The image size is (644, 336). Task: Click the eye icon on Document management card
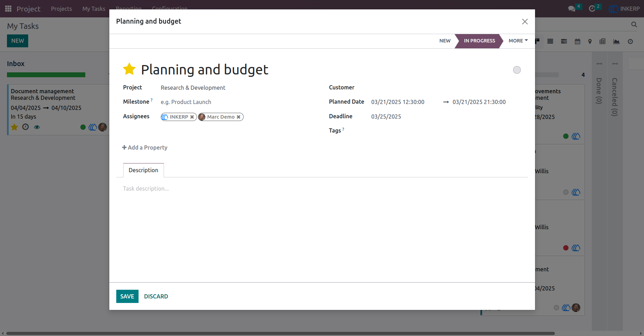(x=37, y=127)
